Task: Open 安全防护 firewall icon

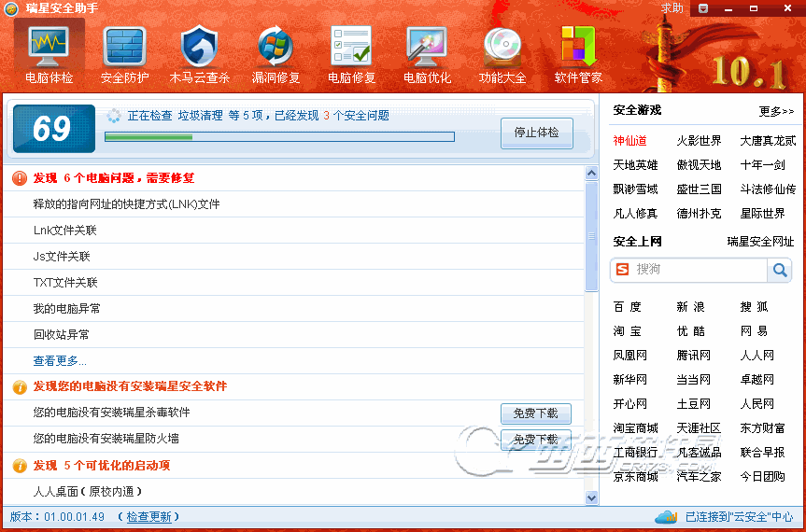Action: point(124,47)
